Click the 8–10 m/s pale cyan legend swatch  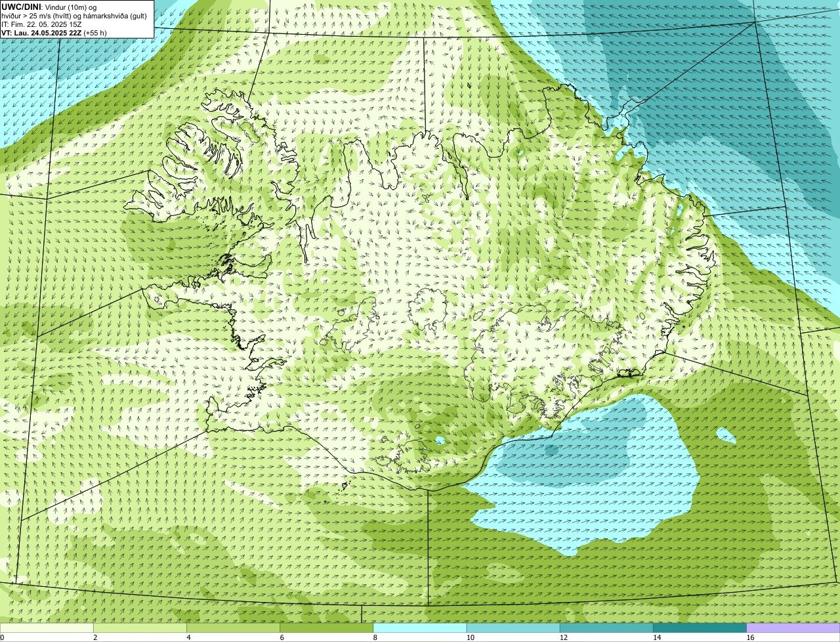[420, 628]
